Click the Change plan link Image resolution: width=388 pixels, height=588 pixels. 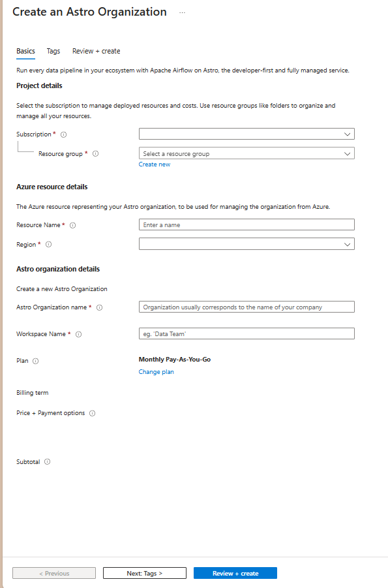tap(156, 371)
